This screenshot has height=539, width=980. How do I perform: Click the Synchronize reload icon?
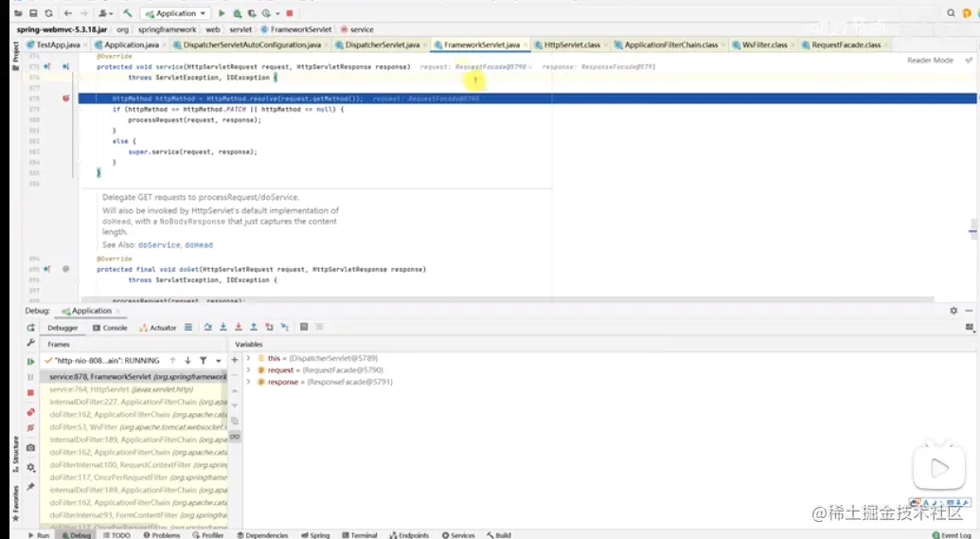tap(48, 13)
